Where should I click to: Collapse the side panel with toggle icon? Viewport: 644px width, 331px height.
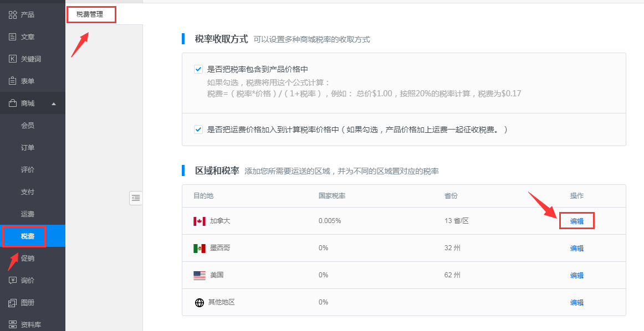136,198
